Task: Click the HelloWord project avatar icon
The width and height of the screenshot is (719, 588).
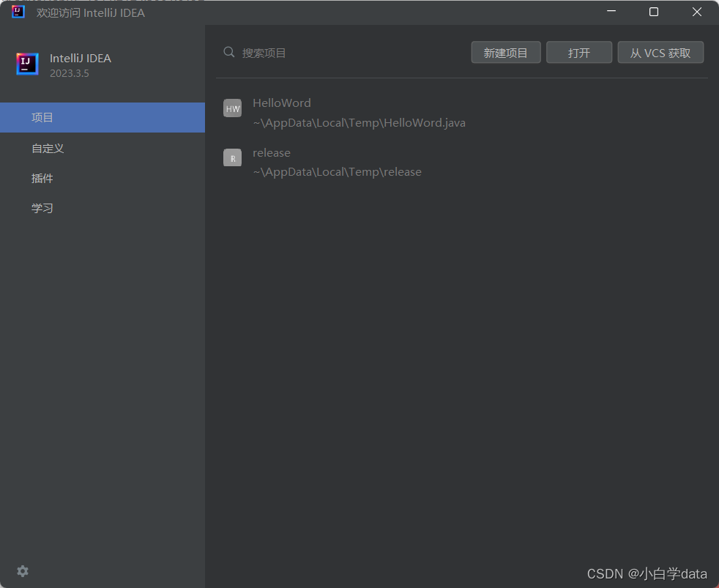Action: pyautogui.click(x=232, y=108)
